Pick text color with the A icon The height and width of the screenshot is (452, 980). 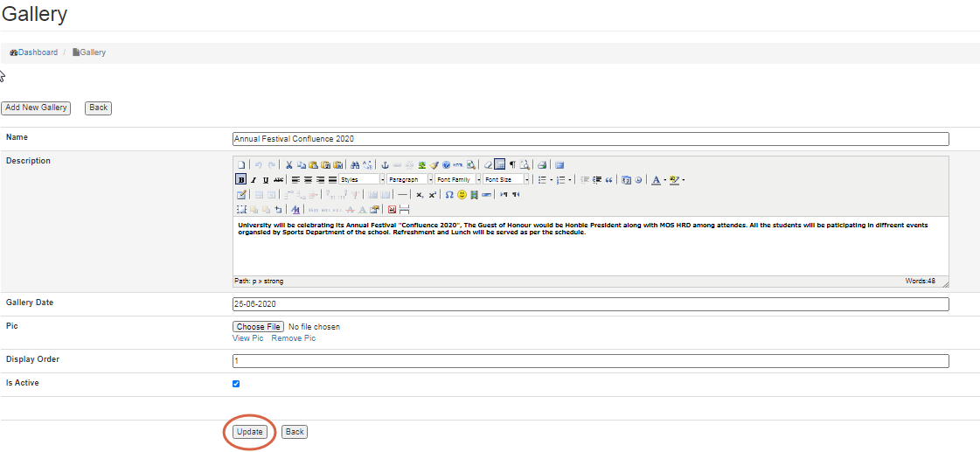click(x=656, y=179)
